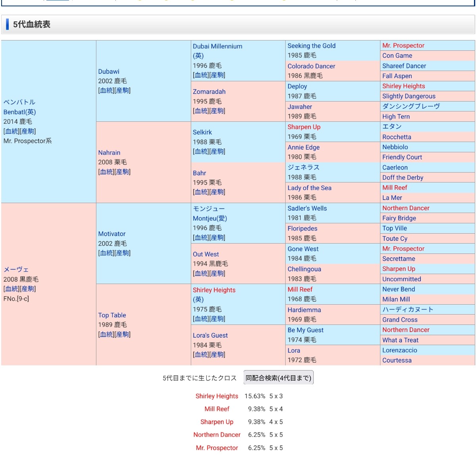This screenshot has height=455, width=476.
Task: Click ダンシングブレーヴ in fifth generation
Action: coord(411,106)
